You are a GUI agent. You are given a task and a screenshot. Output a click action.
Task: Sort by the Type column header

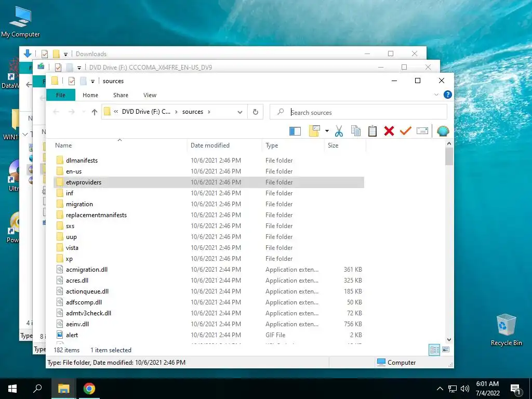(x=293, y=145)
